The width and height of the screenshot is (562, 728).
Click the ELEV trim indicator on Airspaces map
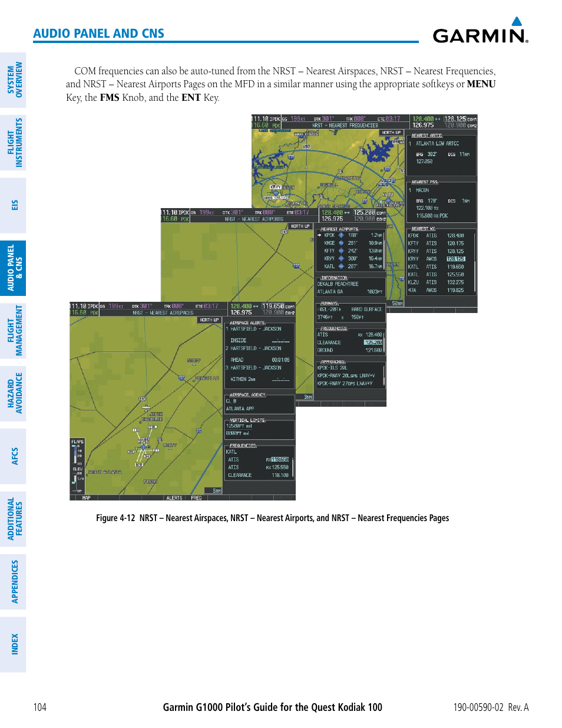click(x=77, y=480)
